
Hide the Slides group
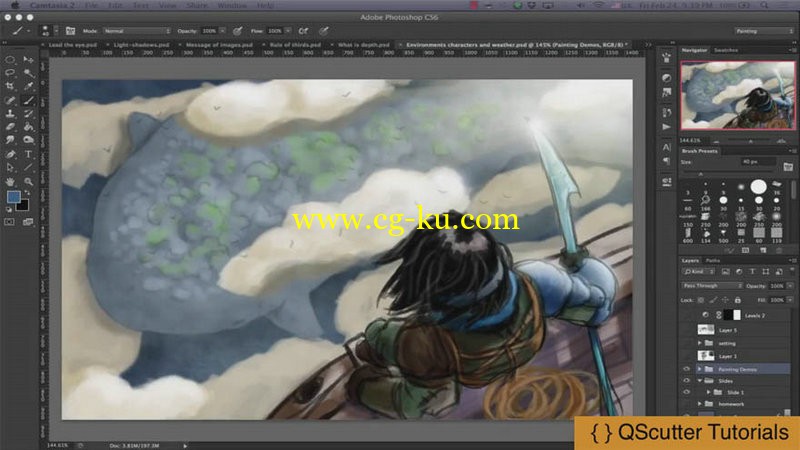coord(686,381)
